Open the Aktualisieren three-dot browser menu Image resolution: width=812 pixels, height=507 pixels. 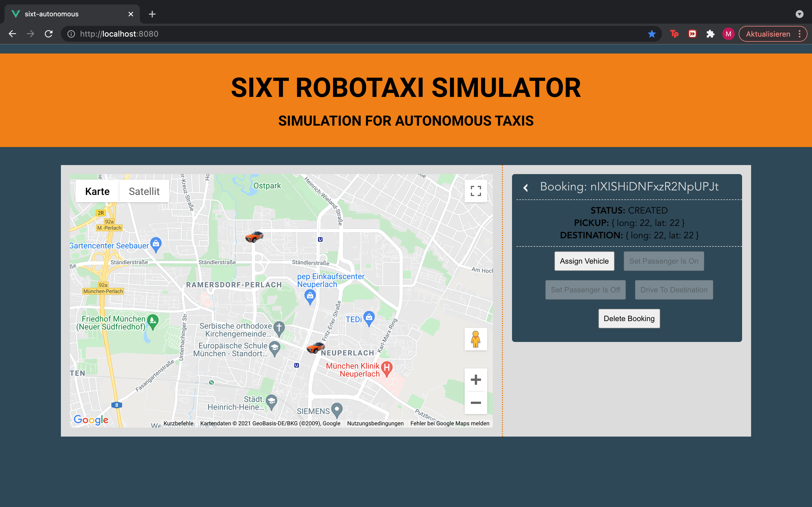800,34
